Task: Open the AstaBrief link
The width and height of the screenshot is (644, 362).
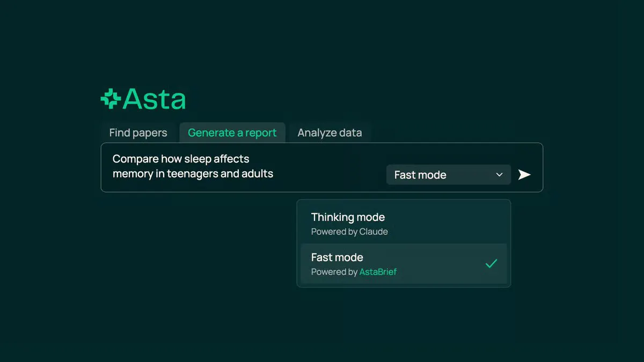Action: pos(378,272)
